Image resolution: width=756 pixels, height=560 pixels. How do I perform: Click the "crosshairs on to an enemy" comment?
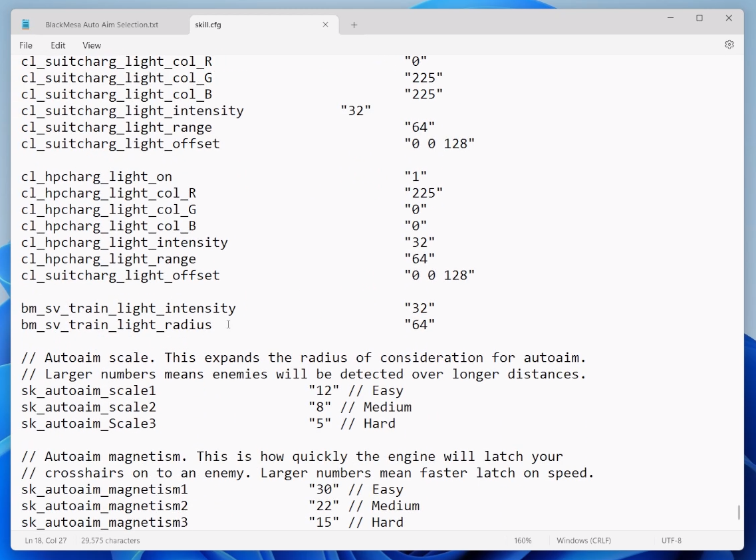coord(307,473)
